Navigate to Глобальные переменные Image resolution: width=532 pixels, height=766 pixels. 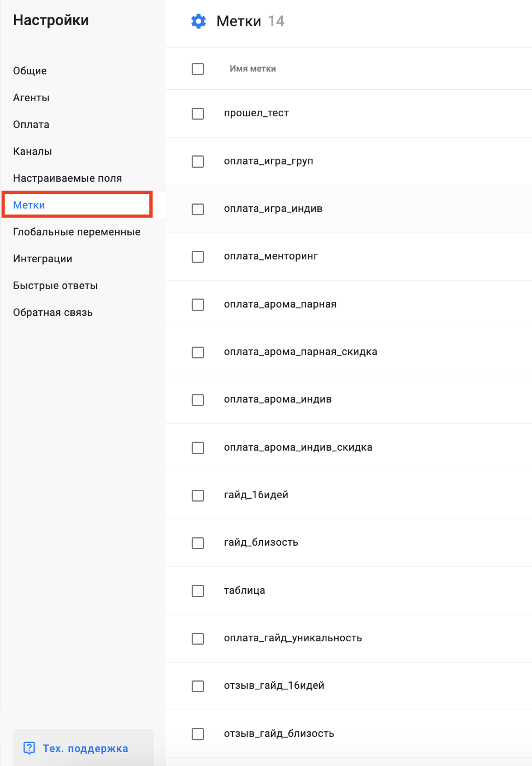(x=77, y=232)
